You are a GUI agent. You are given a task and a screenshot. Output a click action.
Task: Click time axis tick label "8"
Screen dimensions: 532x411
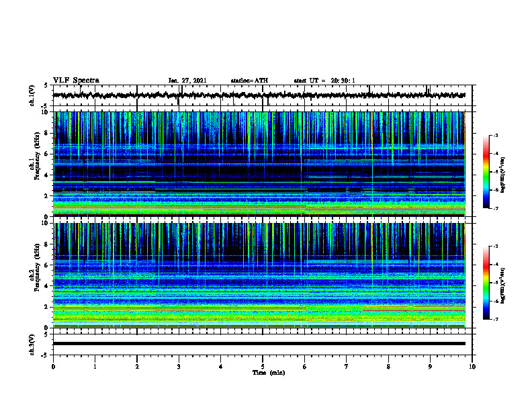click(x=388, y=367)
